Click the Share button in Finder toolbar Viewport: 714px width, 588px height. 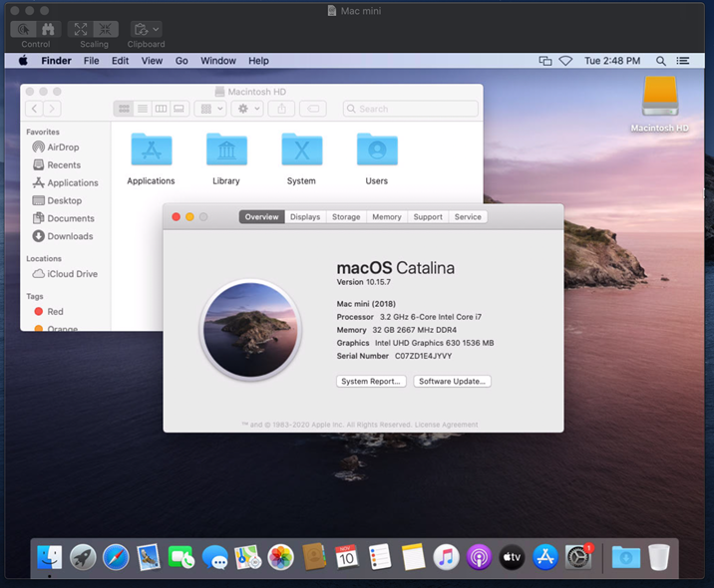(281, 109)
